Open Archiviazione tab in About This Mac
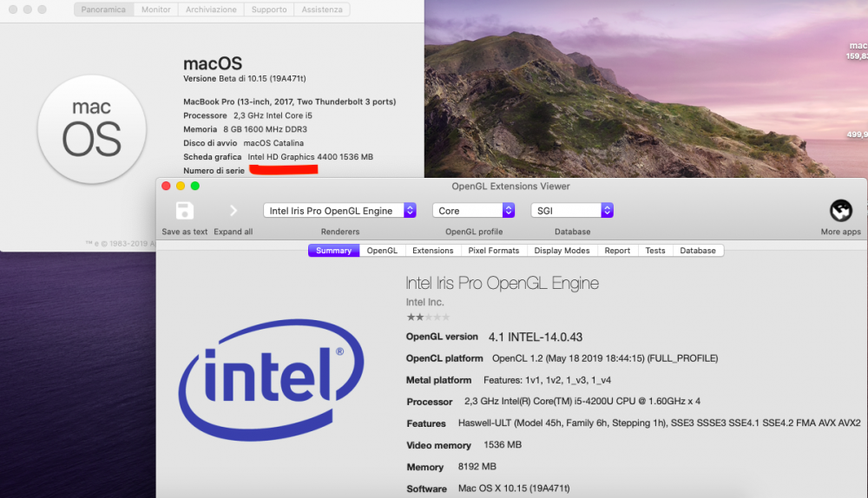 [211, 10]
